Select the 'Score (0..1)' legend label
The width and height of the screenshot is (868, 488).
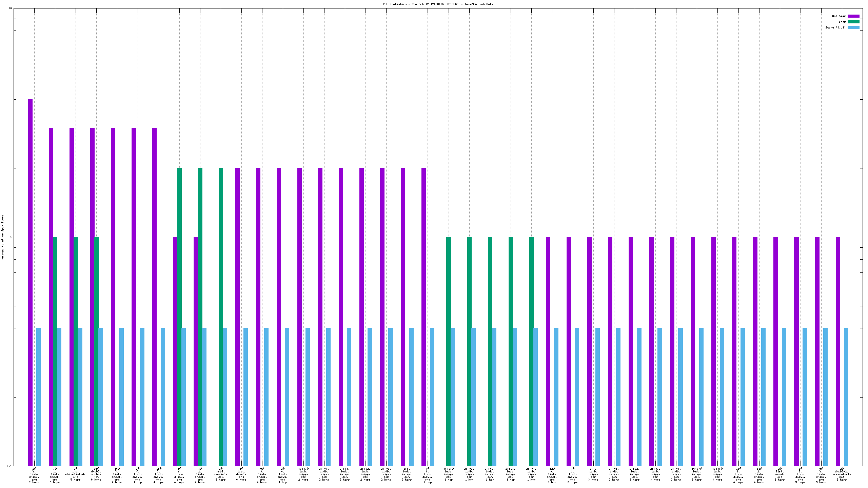coord(835,27)
